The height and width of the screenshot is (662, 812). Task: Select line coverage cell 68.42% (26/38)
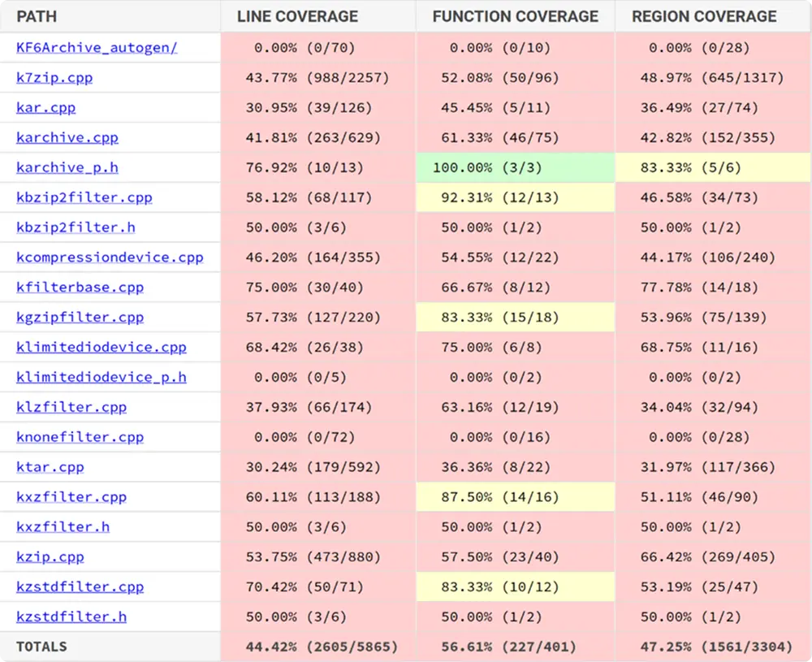click(317, 347)
